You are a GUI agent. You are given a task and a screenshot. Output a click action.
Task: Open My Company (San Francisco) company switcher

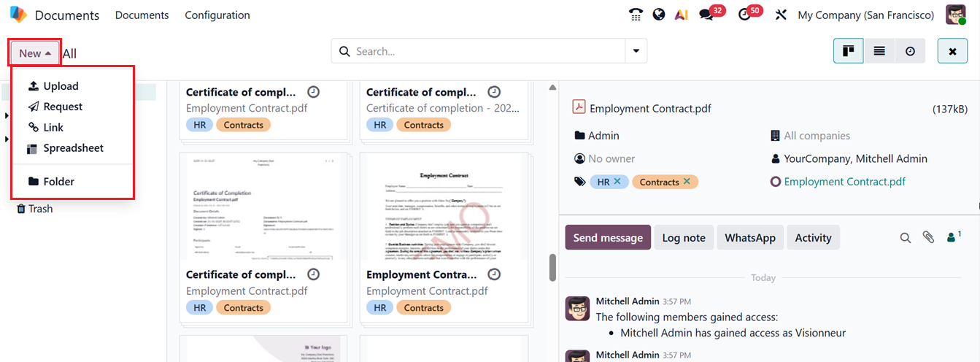click(x=865, y=15)
